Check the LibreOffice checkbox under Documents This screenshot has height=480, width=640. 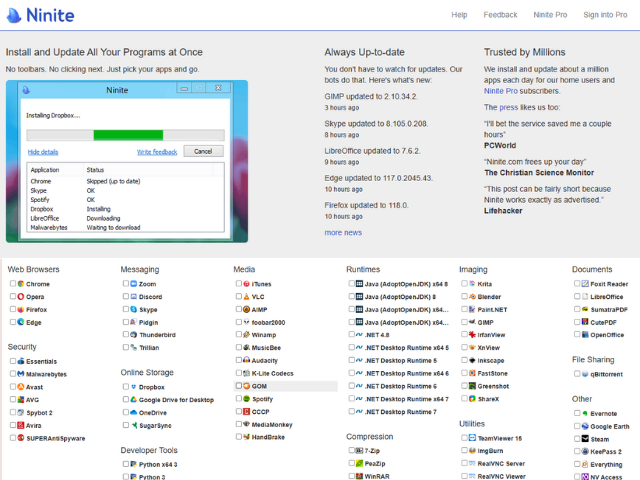pyautogui.click(x=577, y=296)
